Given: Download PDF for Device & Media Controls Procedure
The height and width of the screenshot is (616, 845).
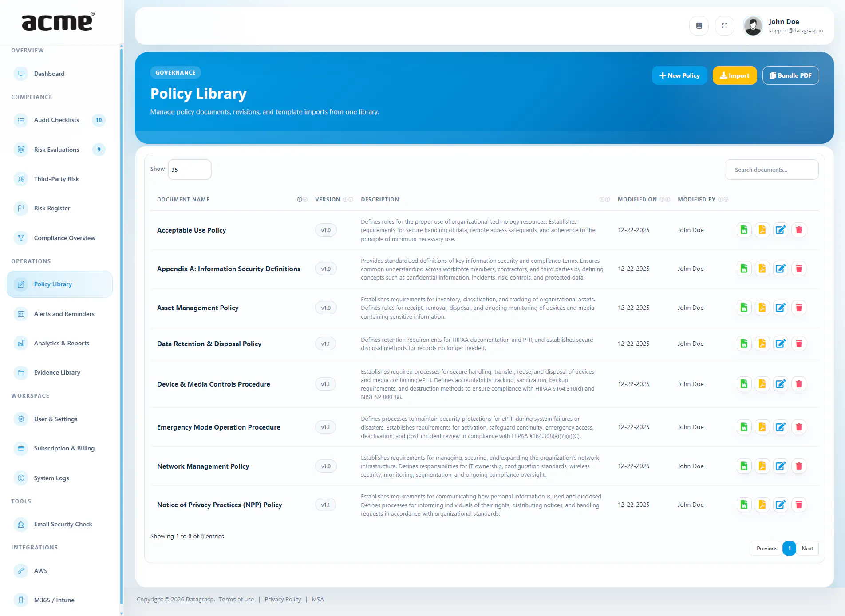Looking at the screenshot, I should click(762, 384).
